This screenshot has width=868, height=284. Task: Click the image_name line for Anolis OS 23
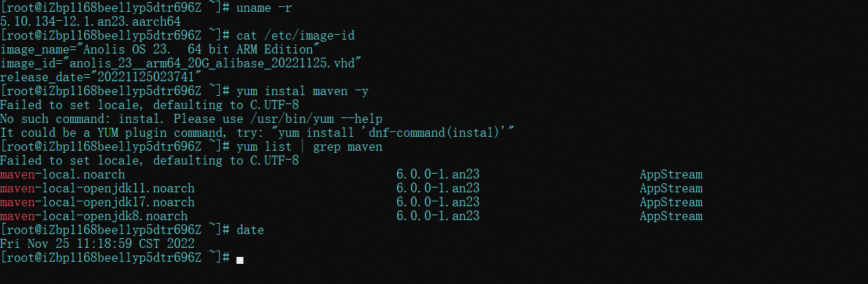coord(160,49)
